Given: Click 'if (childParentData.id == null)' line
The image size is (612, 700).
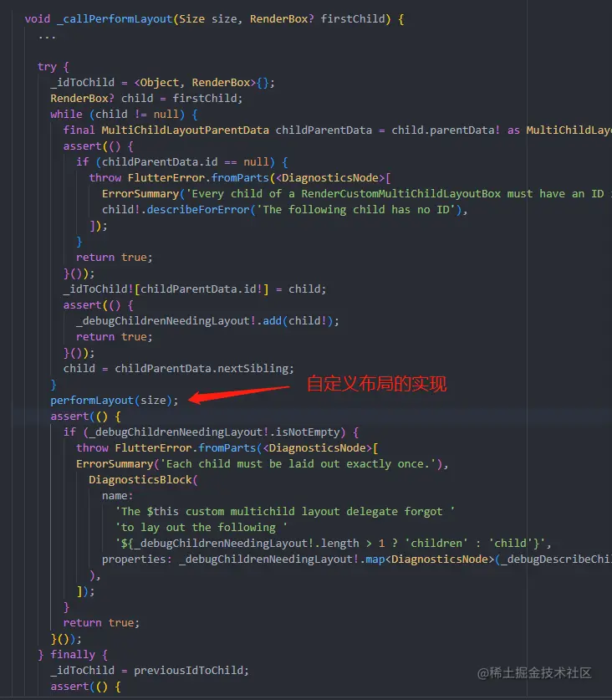Looking at the screenshot, I should (x=182, y=162).
